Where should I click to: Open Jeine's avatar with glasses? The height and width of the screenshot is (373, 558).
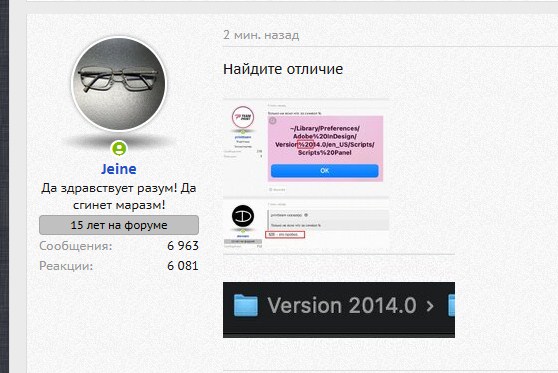point(119,84)
